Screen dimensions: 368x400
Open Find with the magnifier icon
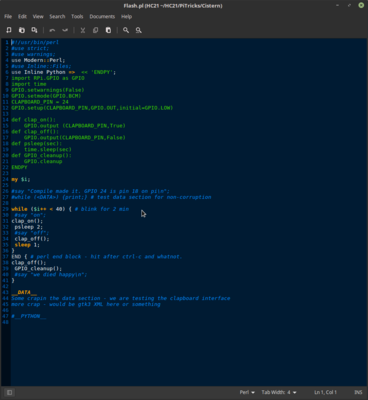tap(126, 30)
